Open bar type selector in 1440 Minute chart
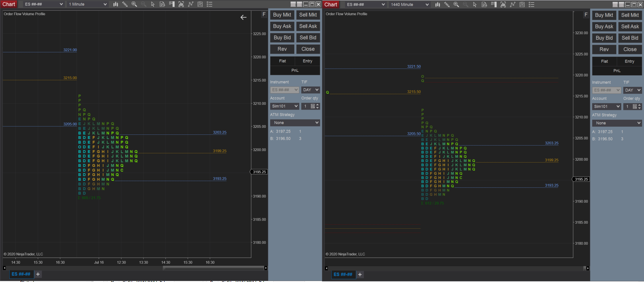644x282 pixels. coord(438,4)
